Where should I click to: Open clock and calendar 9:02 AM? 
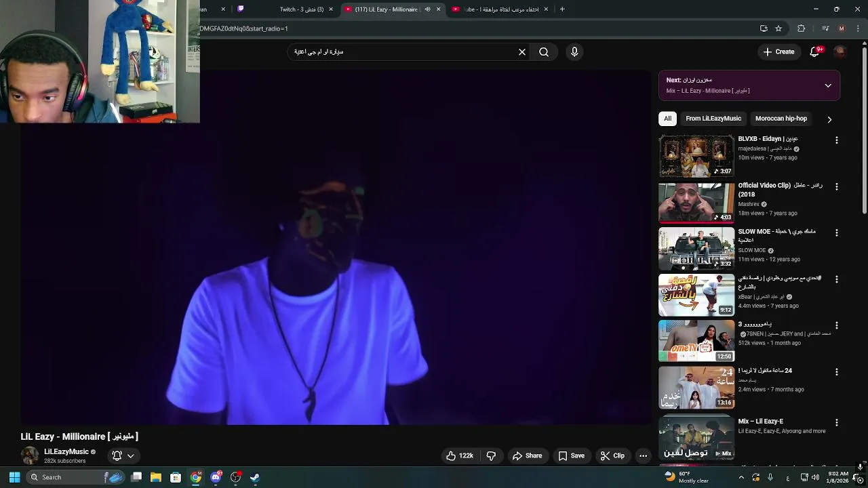coord(838,477)
